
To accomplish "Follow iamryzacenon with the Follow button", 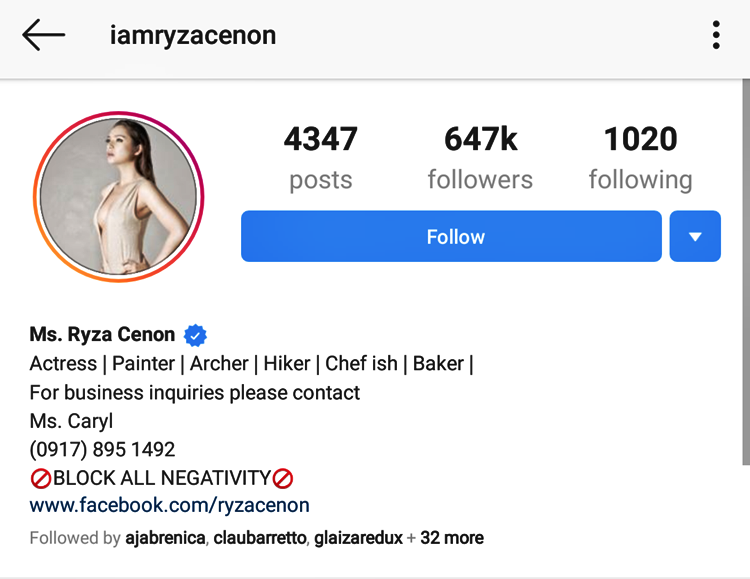I will point(451,236).
